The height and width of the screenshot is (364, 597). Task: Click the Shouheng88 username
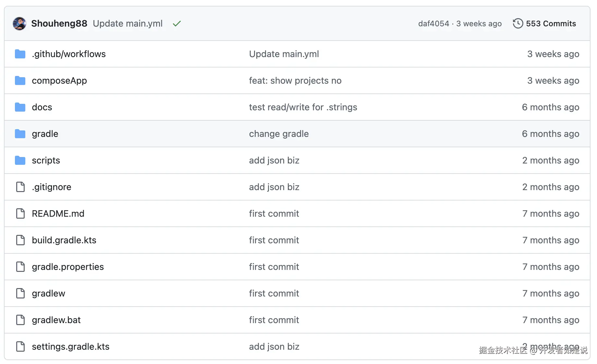tap(59, 23)
